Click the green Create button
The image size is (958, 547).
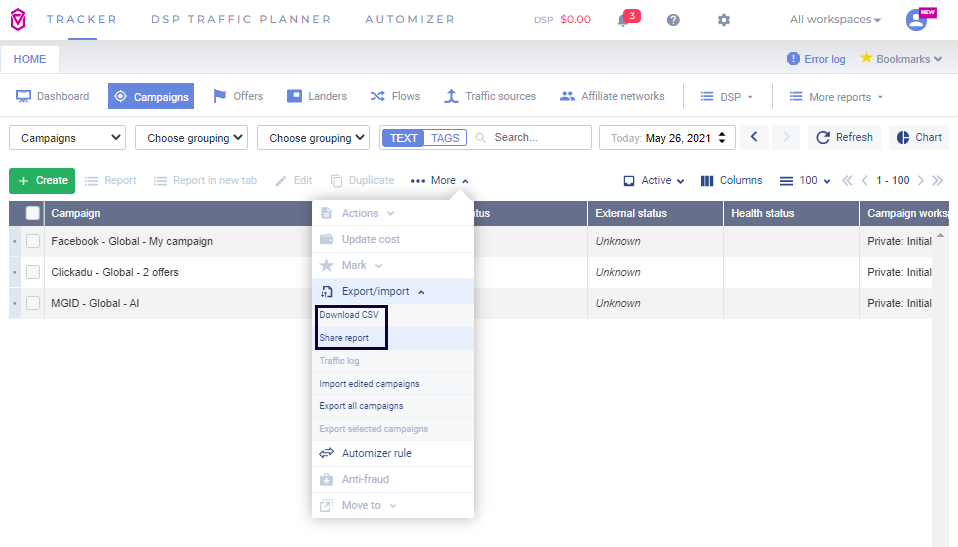[42, 181]
